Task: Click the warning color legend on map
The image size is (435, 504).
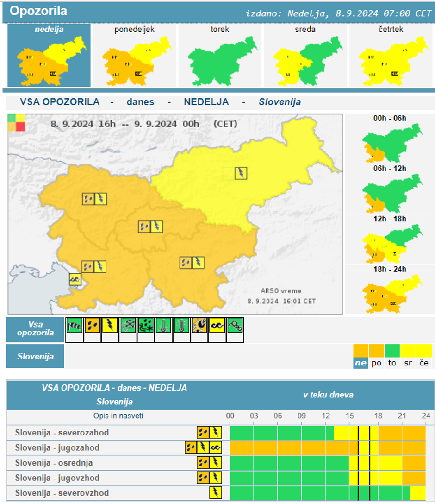Action: tap(16, 123)
